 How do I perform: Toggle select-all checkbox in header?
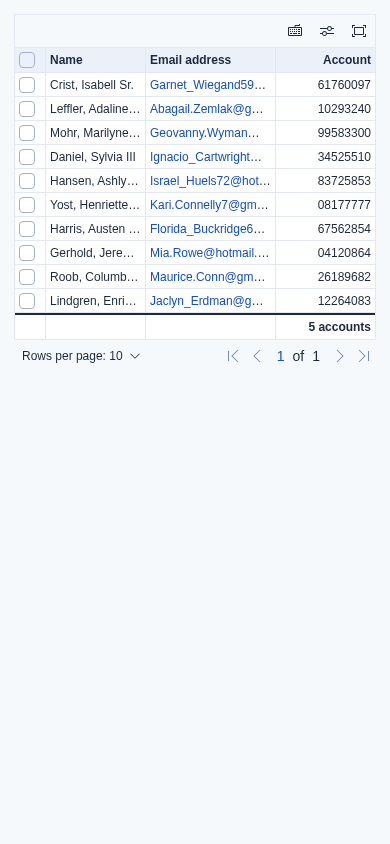(27, 60)
